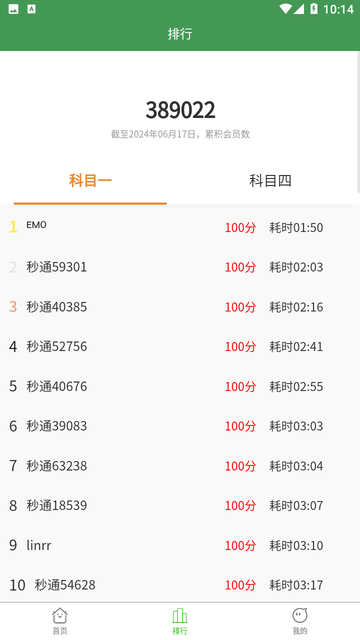Tap the 排行 page title

click(x=180, y=33)
